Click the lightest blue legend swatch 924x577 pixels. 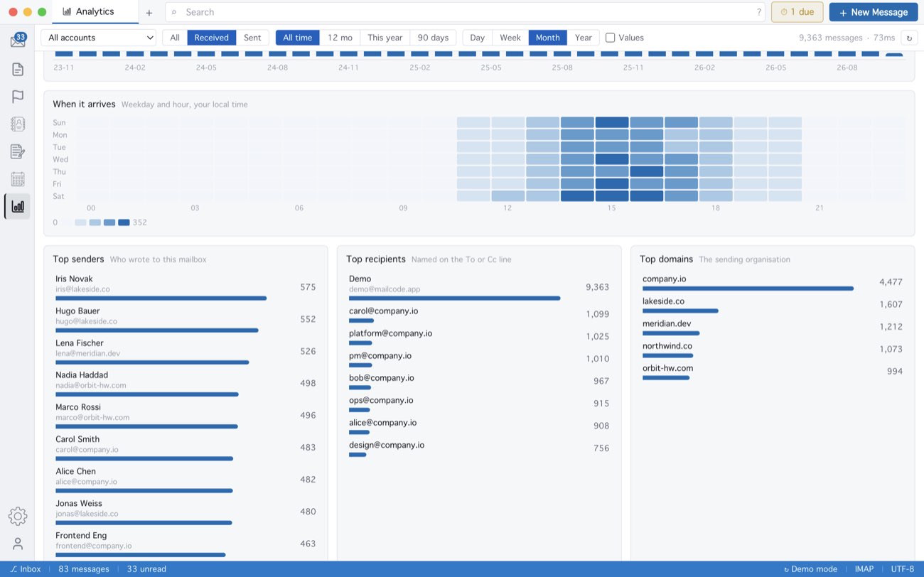81,222
